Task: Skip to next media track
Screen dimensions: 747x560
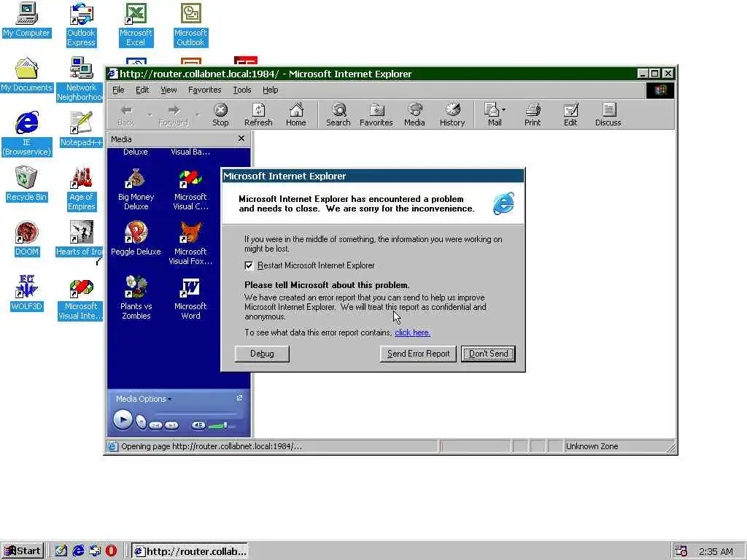Action: pyautogui.click(x=171, y=425)
